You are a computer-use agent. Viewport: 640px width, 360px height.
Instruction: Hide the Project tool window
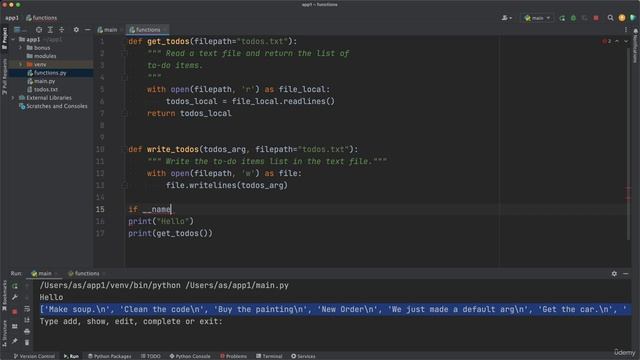coord(87,30)
